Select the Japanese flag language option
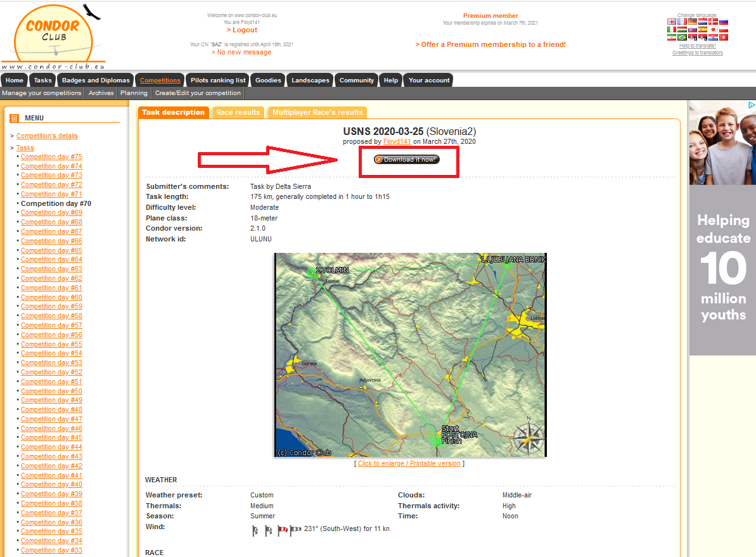This screenshot has width=756, height=557. (713, 29)
